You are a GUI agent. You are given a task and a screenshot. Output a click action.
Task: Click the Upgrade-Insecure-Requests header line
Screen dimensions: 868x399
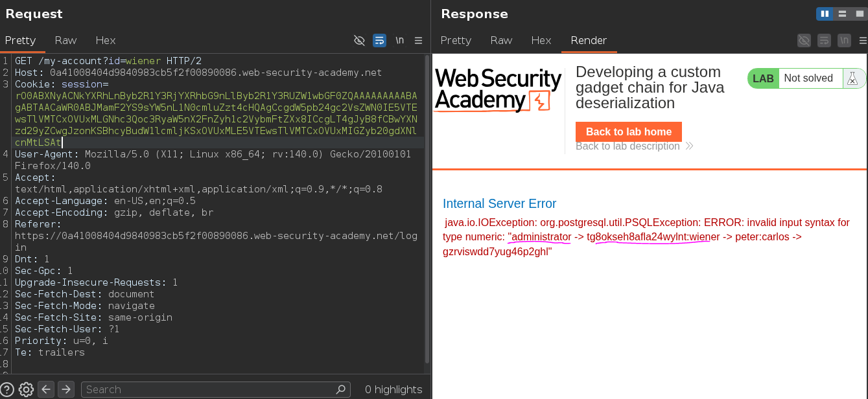click(96, 282)
